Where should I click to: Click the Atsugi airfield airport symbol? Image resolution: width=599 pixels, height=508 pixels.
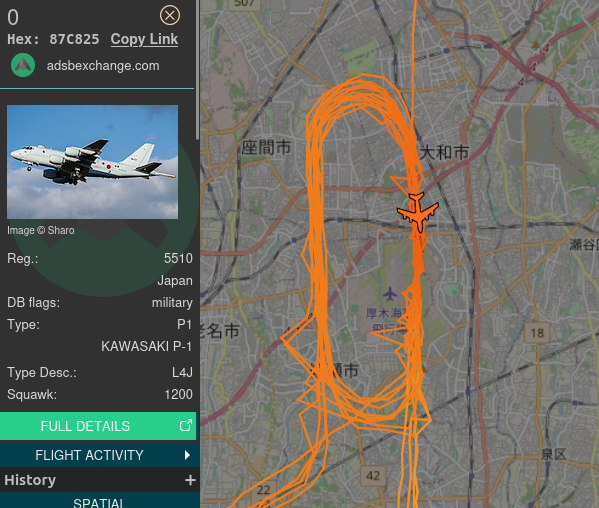[390, 294]
